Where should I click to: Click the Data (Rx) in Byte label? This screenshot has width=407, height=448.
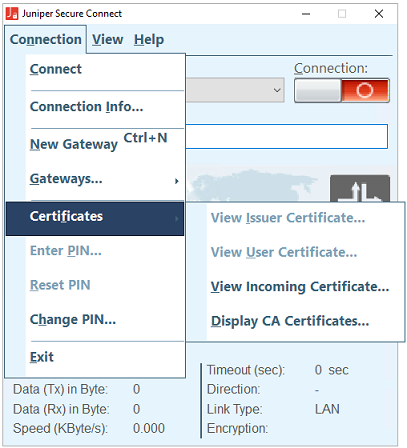pyautogui.click(x=61, y=409)
